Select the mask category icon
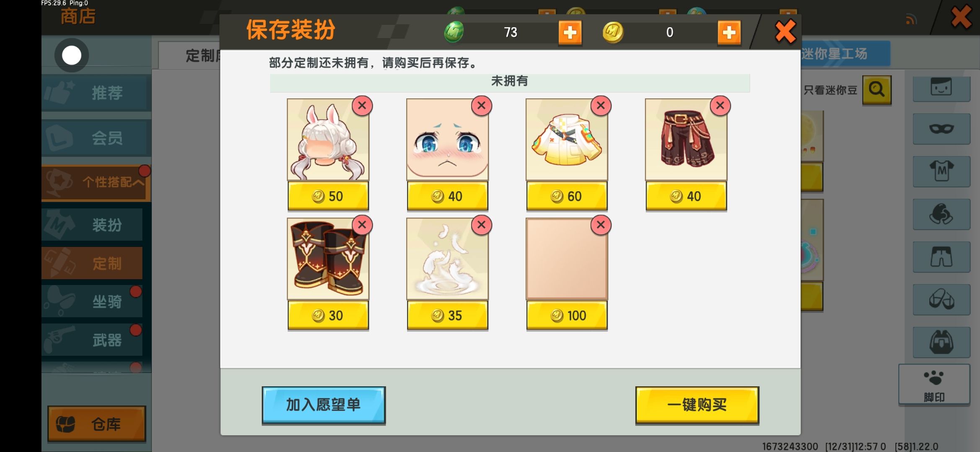The image size is (980, 452). 941,129
